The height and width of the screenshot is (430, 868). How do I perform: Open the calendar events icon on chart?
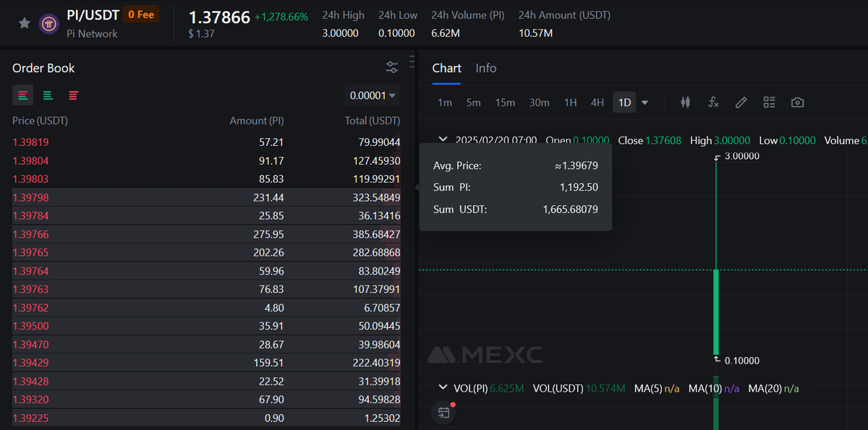coord(444,412)
